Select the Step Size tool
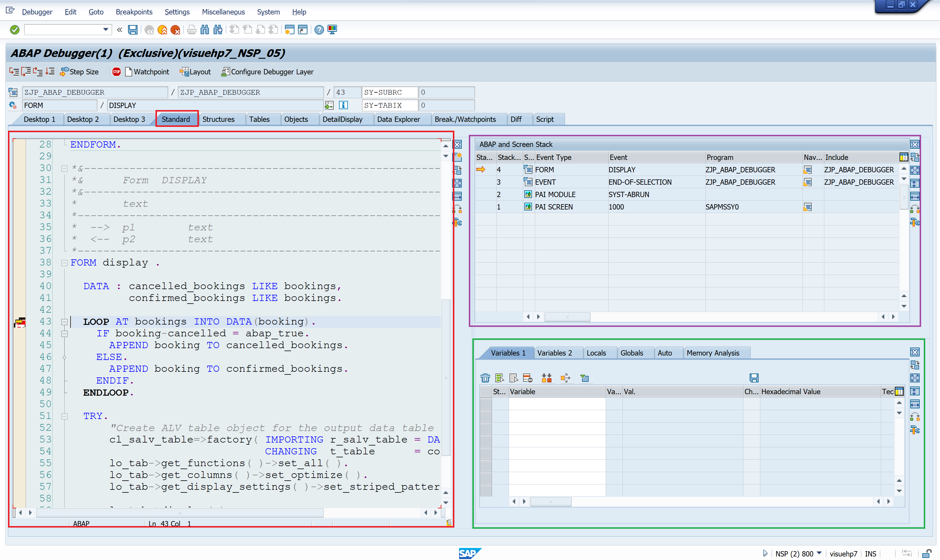Image resolution: width=940 pixels, height=560 pixels. (x=79, y=72)
